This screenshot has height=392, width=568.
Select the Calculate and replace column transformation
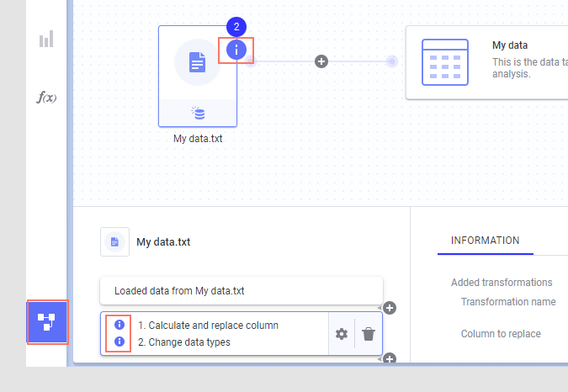click(x=208, y=325)
